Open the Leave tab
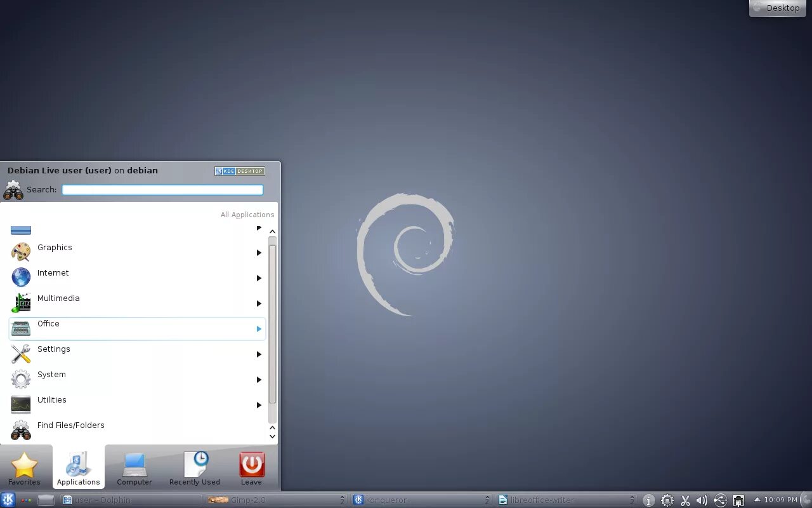This screenshot has width=812, height=508. coord(251,469)
